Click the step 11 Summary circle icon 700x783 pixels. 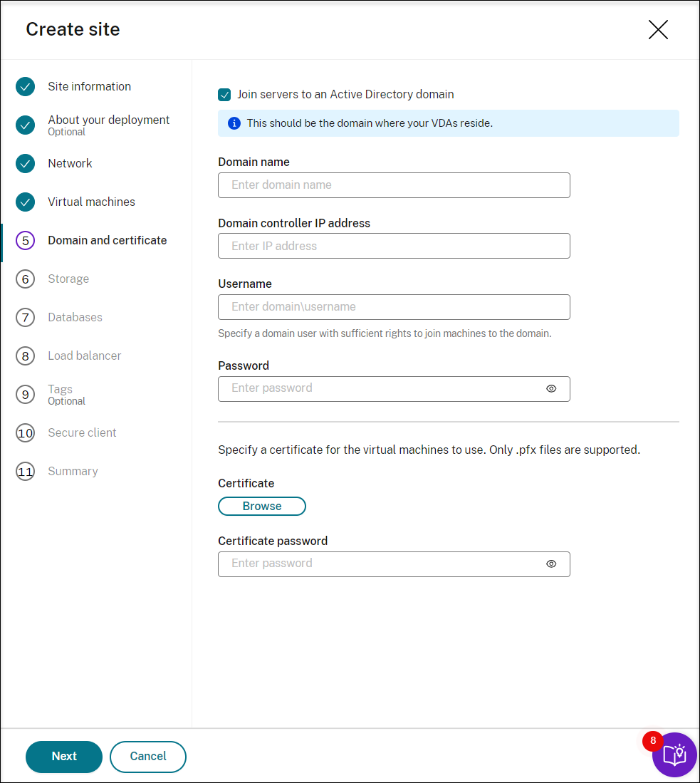(x=25, y=472)
